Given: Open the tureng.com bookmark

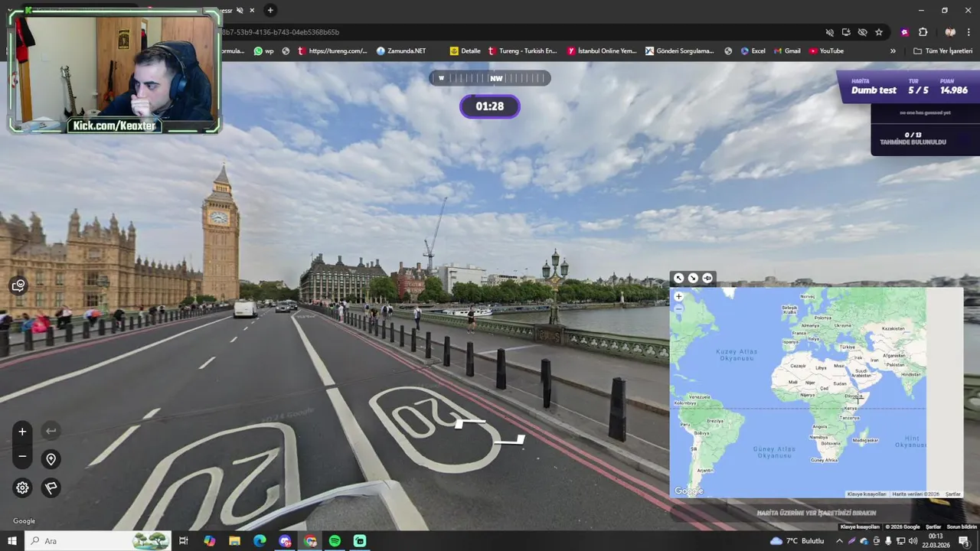Looking at the screenshot, I should click(333, 51).
